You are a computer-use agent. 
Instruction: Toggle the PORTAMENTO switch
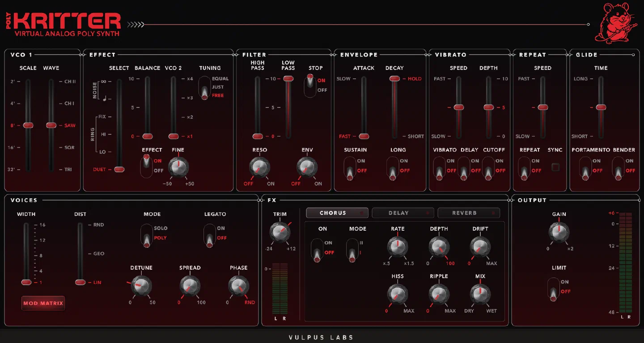(x=585, y=168)
